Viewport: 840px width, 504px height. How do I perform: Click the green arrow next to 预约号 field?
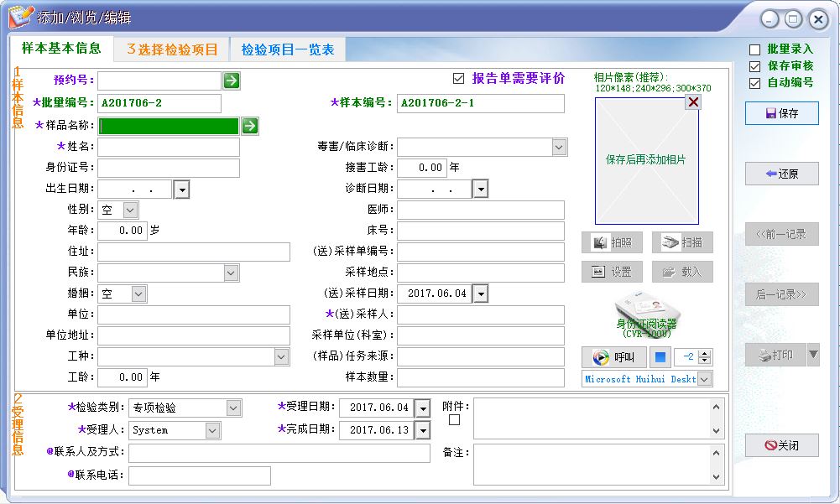click(231, 81)
